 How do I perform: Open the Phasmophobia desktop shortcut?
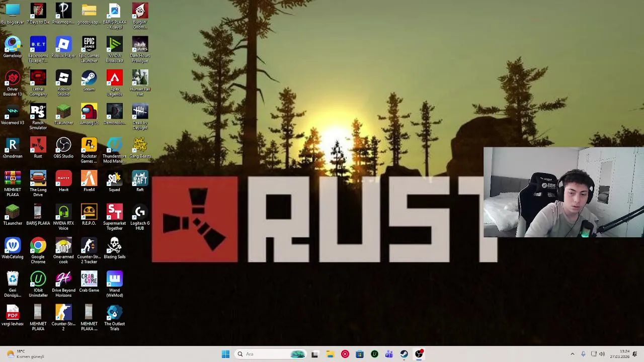pyautogui.click(x=63, y=14)
